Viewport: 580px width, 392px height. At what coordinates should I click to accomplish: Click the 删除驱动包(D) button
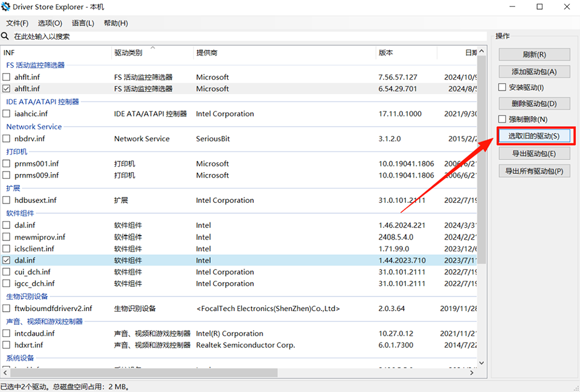pos(534,103)
